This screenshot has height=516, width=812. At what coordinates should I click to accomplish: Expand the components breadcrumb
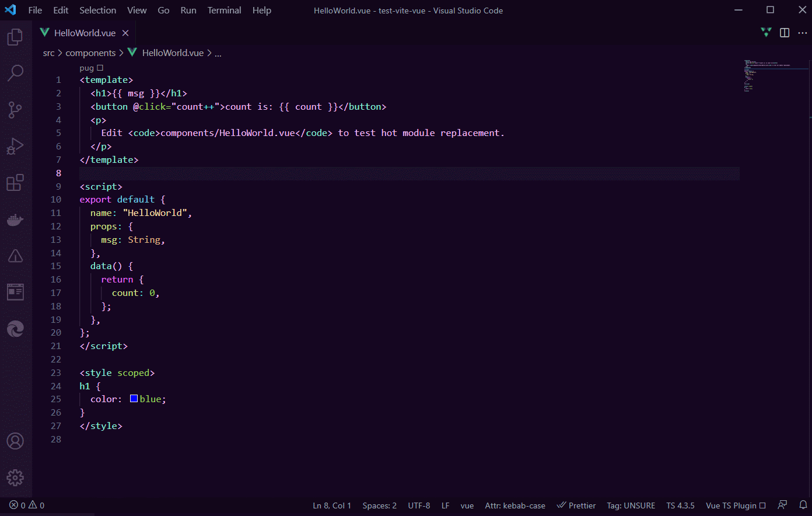(x=90, y=53)
